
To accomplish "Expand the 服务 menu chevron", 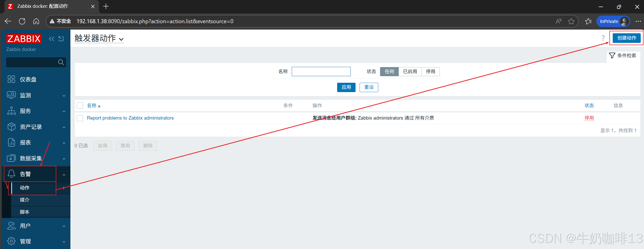I will 64,111.
